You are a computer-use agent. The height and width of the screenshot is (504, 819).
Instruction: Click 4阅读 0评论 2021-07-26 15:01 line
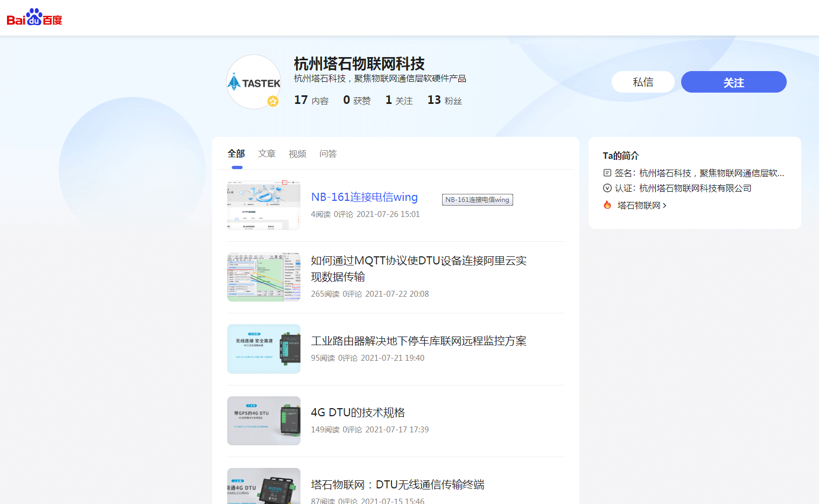[366, 214]
